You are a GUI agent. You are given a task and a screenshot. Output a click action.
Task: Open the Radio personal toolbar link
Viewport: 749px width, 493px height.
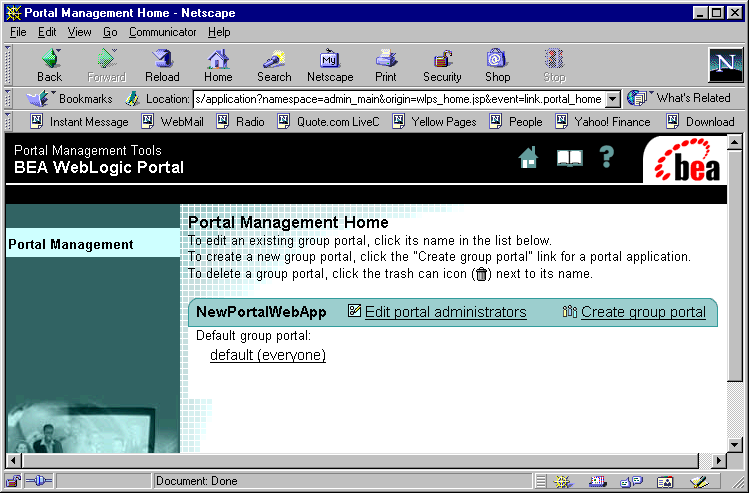[x=240, y=122]
